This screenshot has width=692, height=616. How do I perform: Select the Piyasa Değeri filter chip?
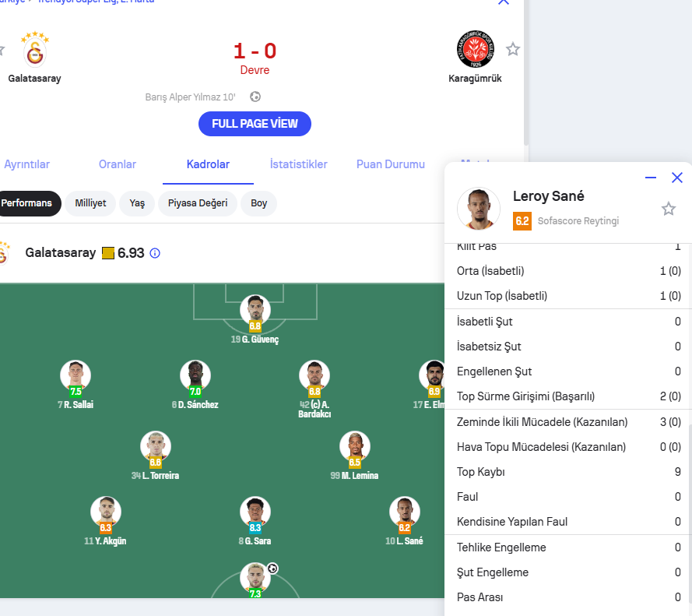pyautogui.click(x=198, y=203)
